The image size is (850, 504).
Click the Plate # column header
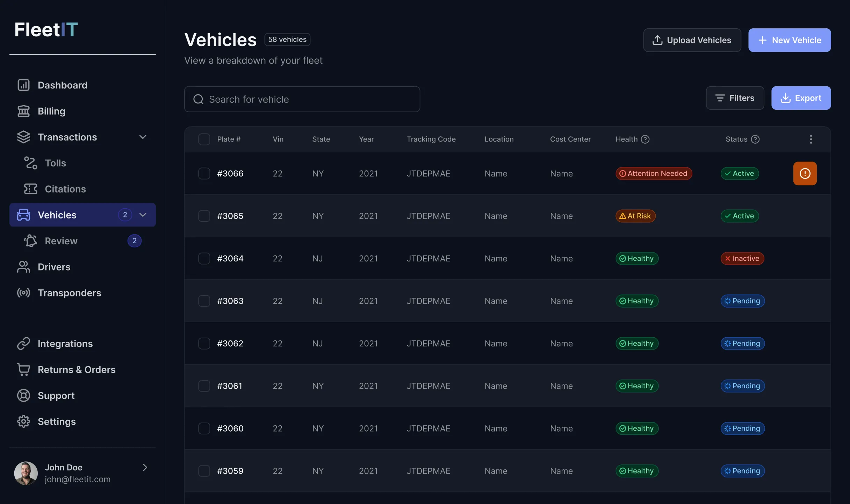[229, 139]
